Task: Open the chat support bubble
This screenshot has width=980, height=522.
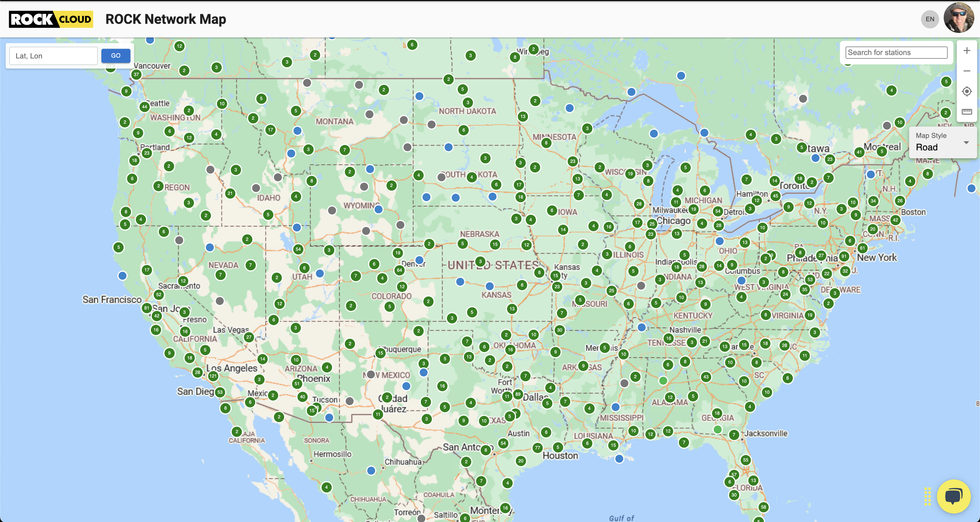Action: [953, 496]
